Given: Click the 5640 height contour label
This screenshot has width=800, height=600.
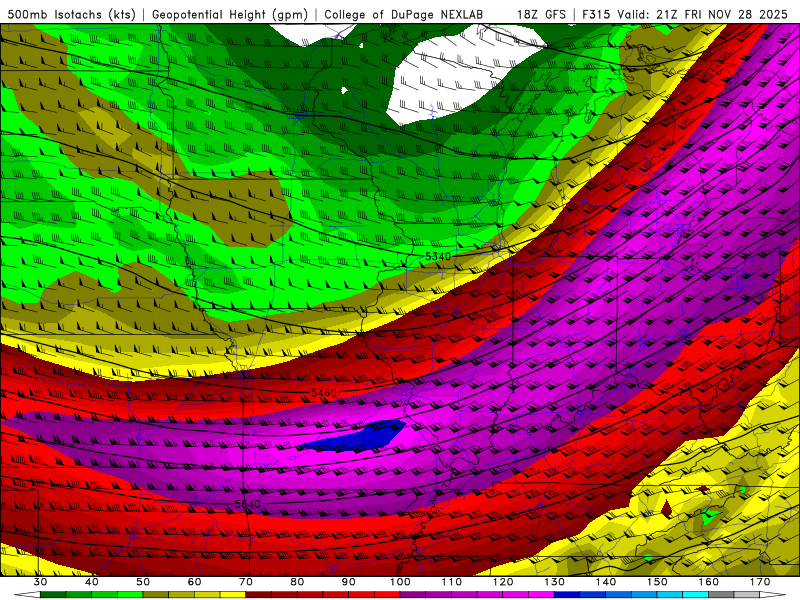Looking at the screenshot, I should [248, 504].
